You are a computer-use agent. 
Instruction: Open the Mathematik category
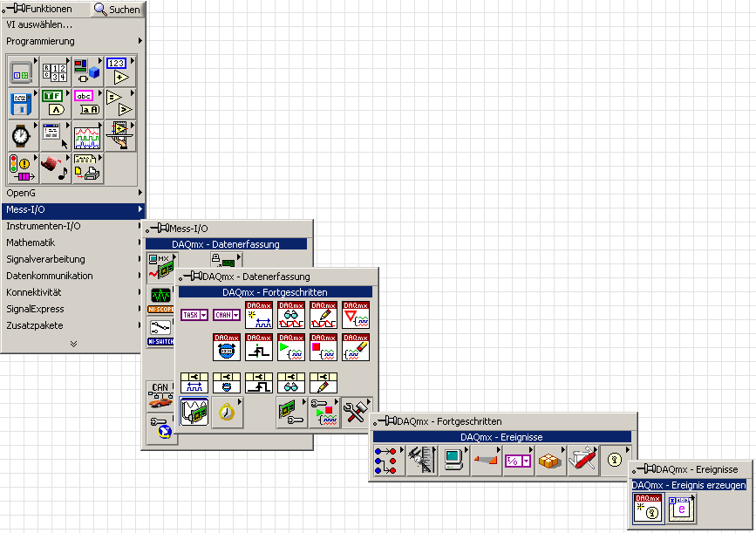tap(73, 243)
